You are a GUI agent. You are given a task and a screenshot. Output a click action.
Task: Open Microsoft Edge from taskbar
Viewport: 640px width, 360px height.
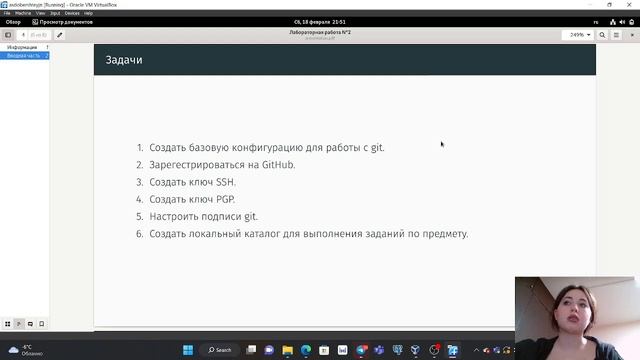pyautogui.click(x=306, y=350)
